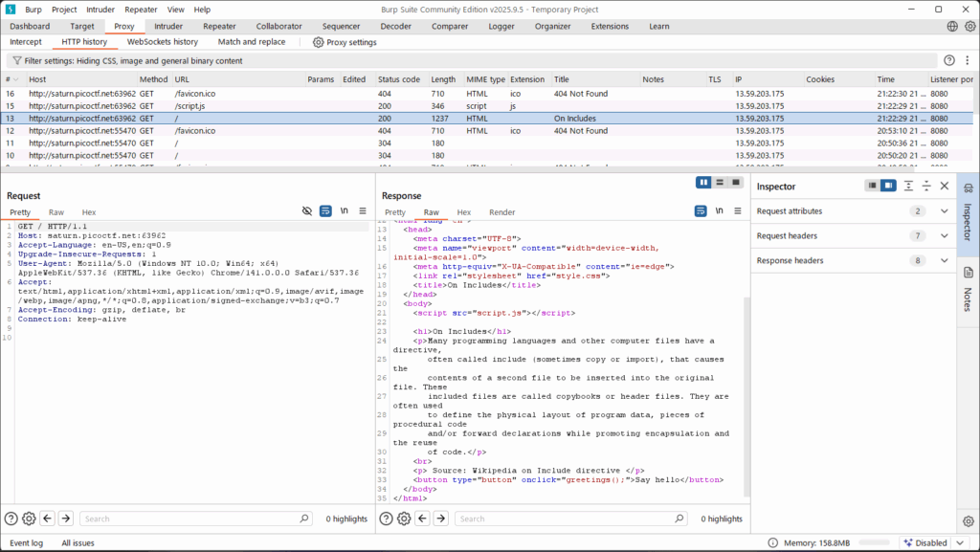Viewport: 980px width, 552px height.
Task: Switch to side-by-side request/response layout
Action: coord(704,182)
